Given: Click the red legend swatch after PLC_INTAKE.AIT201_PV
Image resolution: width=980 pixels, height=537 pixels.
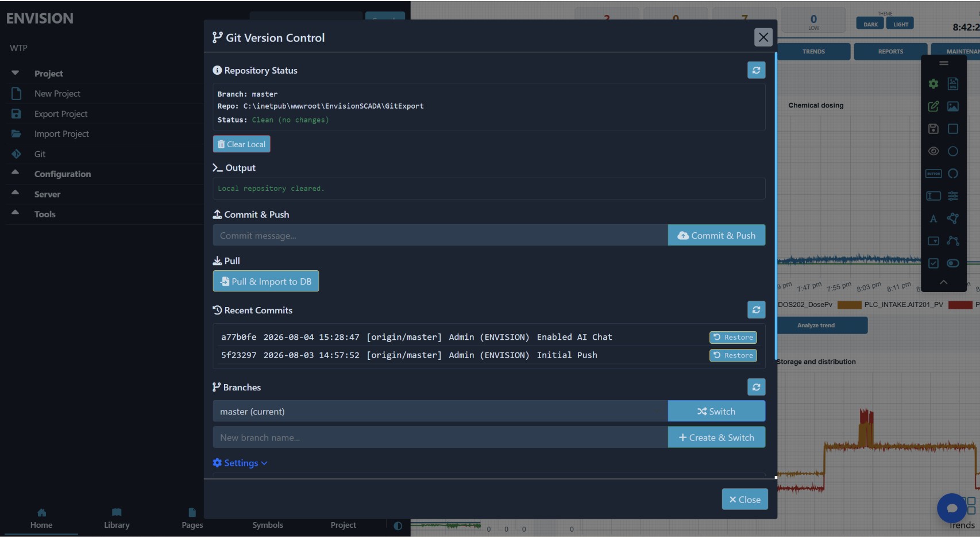Looking at the screenshot, I should [x=960, y=305].
